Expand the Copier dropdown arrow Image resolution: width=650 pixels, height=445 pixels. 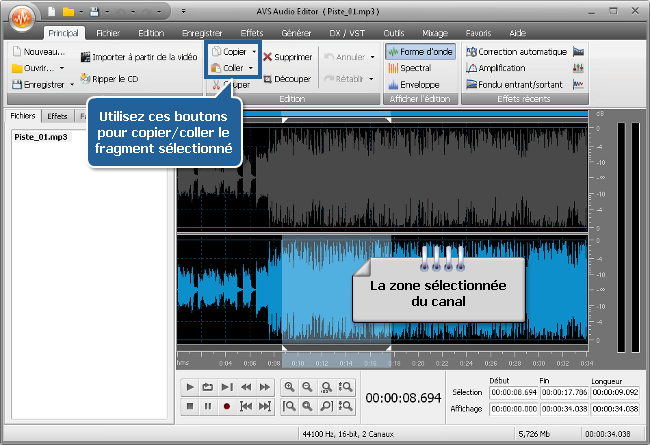(x=254, y=51)
